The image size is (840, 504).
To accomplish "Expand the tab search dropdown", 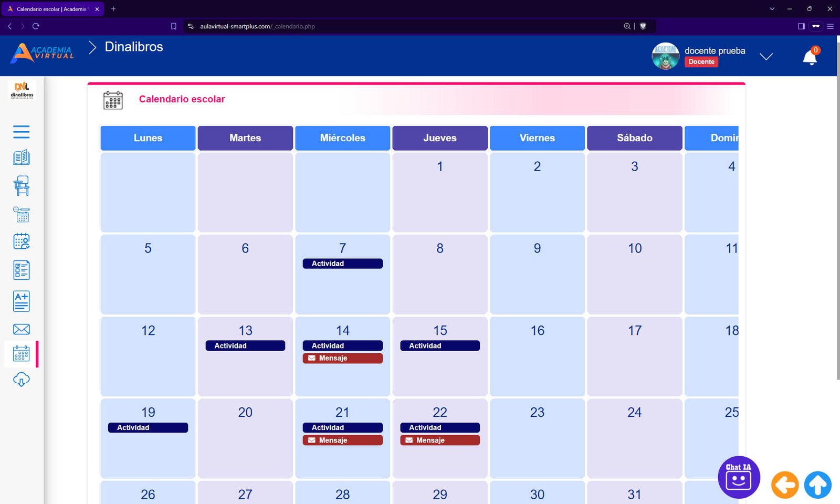I will coord(772,9).
